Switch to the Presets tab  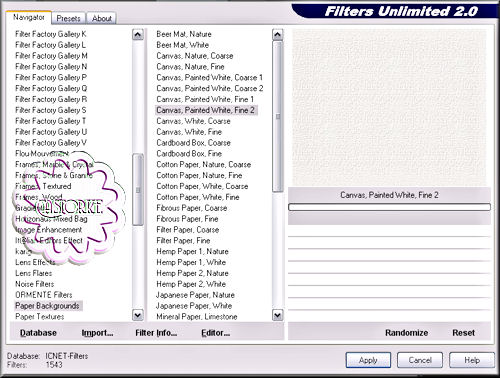tap(68, 18)
